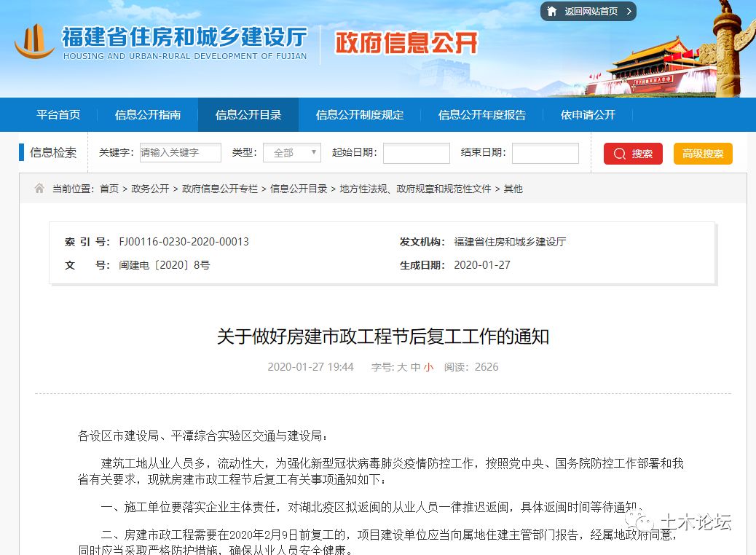Select 信息公开目录 navigation tab
Viewport: 756px width, 555px height.
tap(248, 115)
